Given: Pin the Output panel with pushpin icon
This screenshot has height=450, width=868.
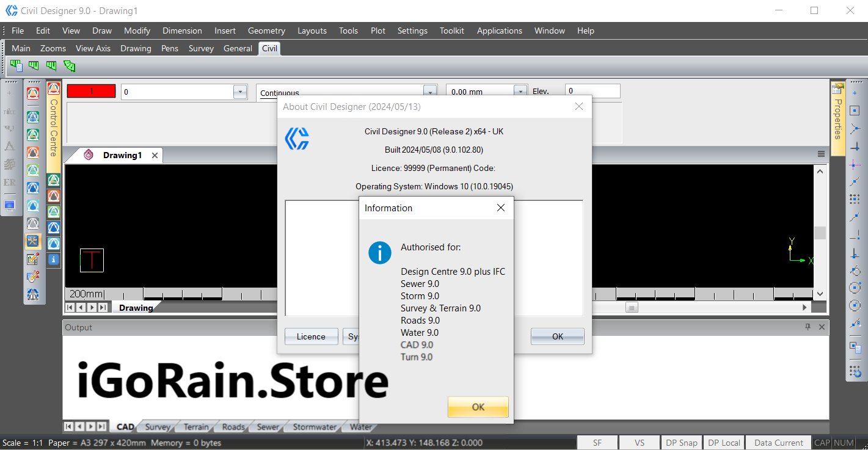Looking at the screenshot, I should 808,327.
